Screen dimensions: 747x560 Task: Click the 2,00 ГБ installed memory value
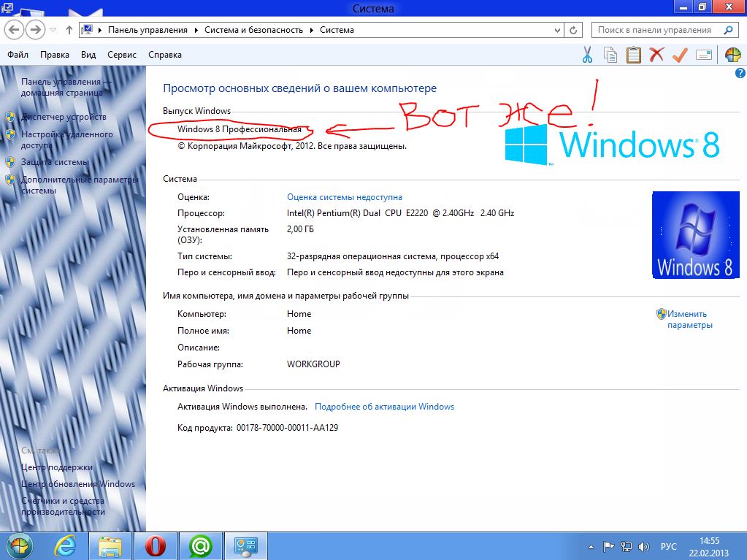[x=300, y=229]
